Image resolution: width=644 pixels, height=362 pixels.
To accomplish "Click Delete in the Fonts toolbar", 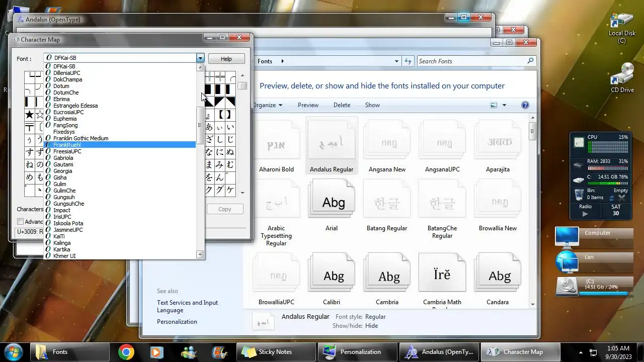I will click(342, 105).
